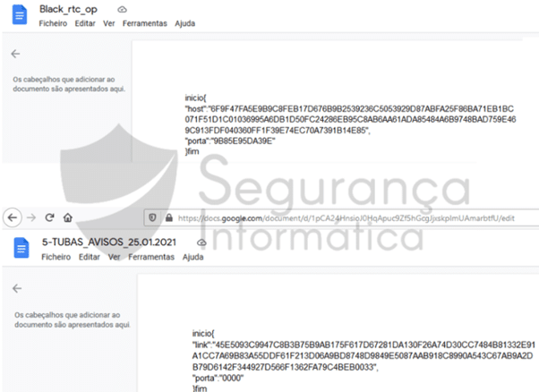Click the padlock site security icon
Screen dimensions: 539x392
pos(168,217)
